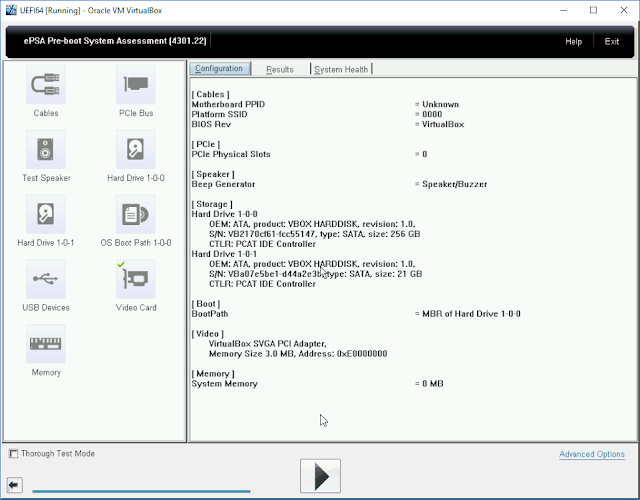Click the serial line showing size 21 GB

[316, 274]
